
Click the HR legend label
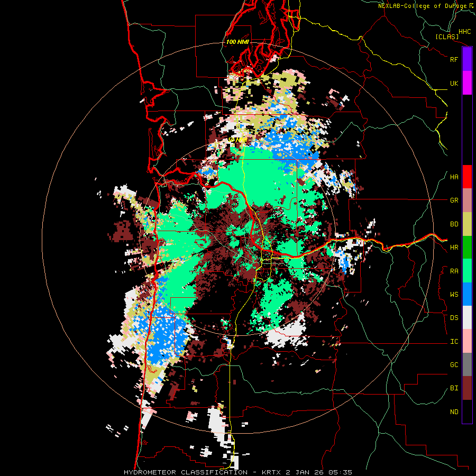[x=454, y=248]
